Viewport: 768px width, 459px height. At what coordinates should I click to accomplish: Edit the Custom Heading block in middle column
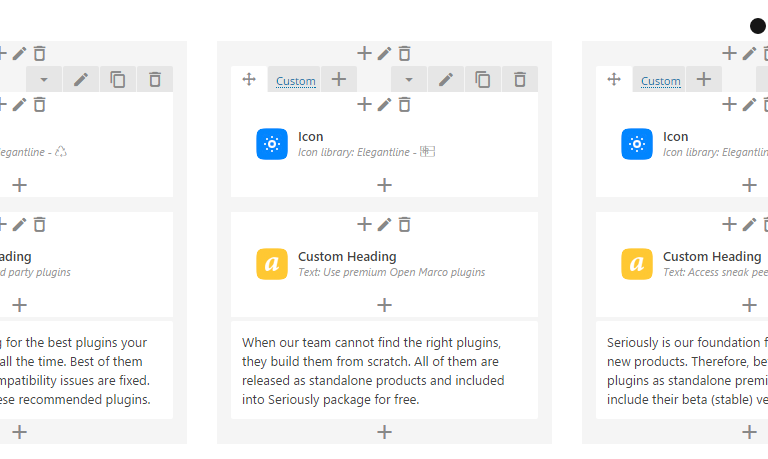pyautogui.click(x=384, y=225)
